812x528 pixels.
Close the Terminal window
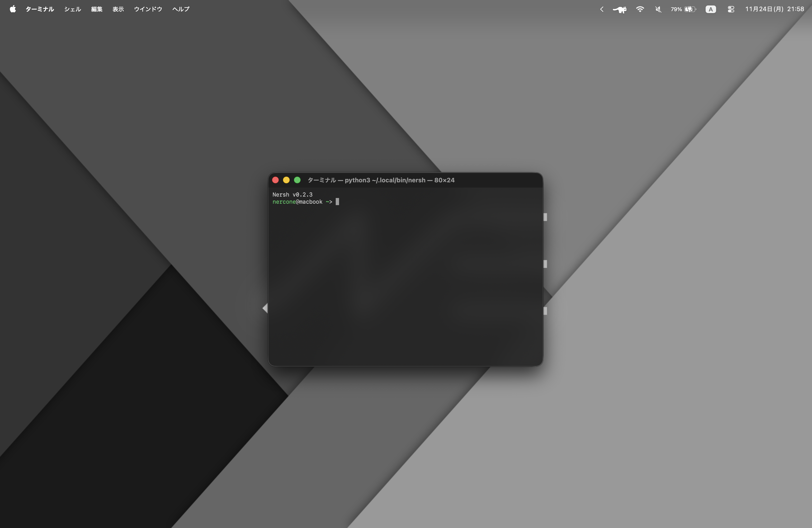click(275, 180)
